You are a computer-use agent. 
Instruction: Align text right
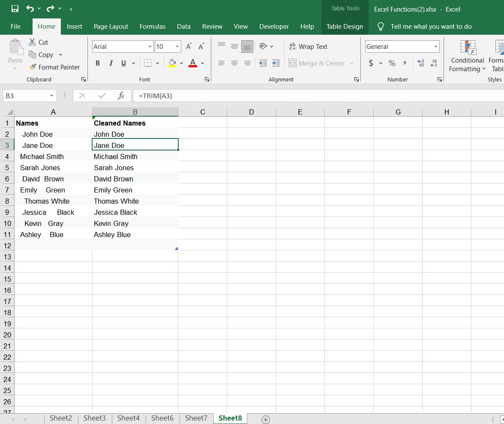(x=247, y=63)
